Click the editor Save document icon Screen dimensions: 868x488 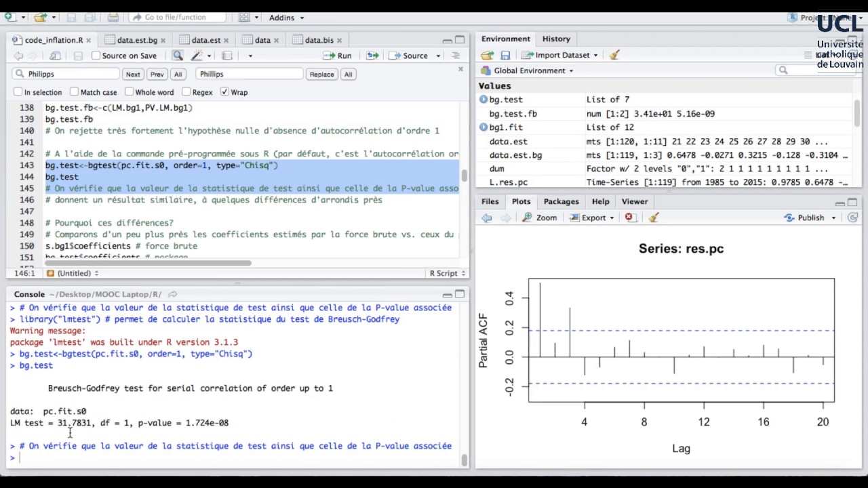coord(78,56)
